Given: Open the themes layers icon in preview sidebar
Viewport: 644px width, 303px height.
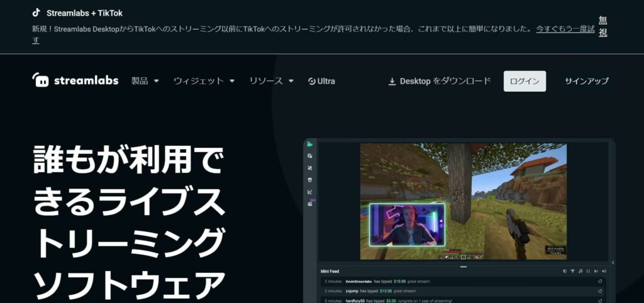Looking at the screenshot, I should [x=309, y=156].
